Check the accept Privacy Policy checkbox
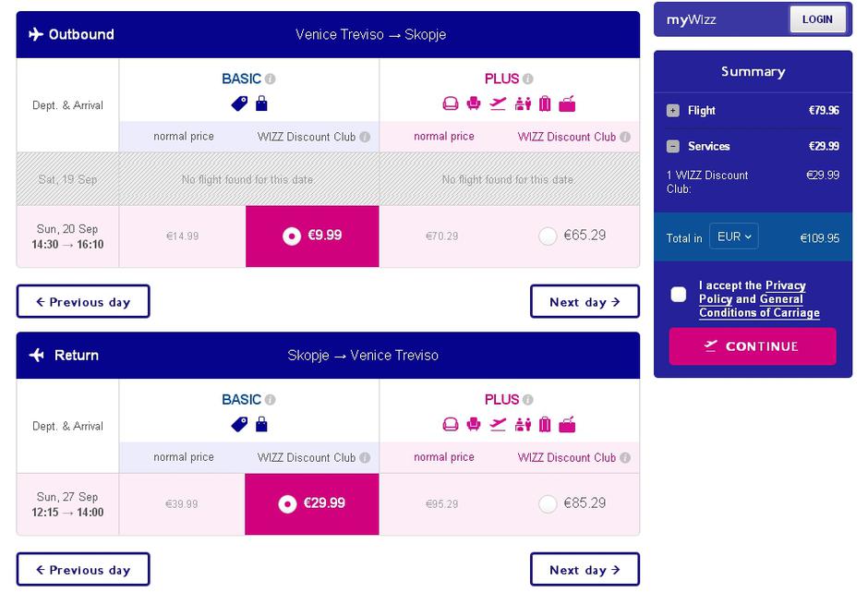The image size is (868, 593). (681, 294)
